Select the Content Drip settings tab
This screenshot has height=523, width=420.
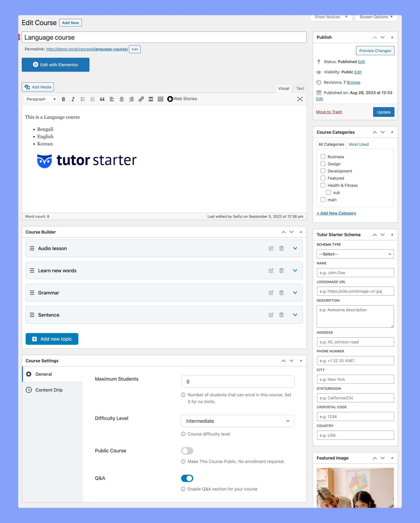click(x=48, y=390)
